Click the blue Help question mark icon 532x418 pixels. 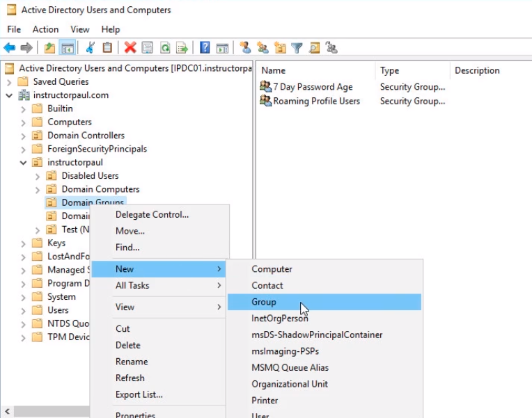pyautogui.click(x=205, y=48)
